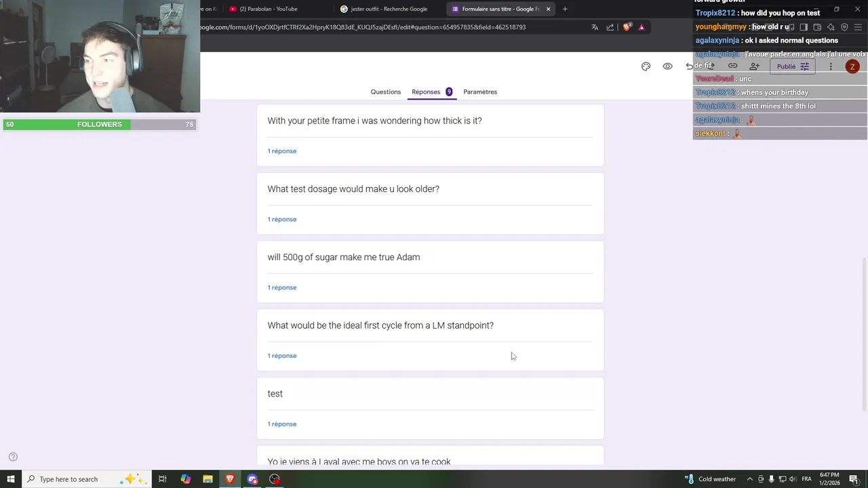Open the Brave wallet icon
Screen dimensions: 868x488
click(x=817, y=27)
